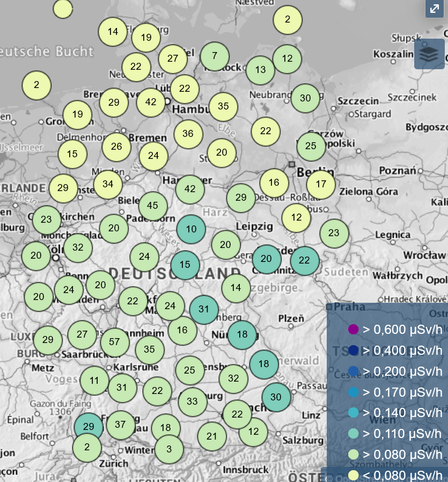Select the cluster marker 32 near Köln
The width and height of the screenshot is (448, 482).
click(78, 247)
